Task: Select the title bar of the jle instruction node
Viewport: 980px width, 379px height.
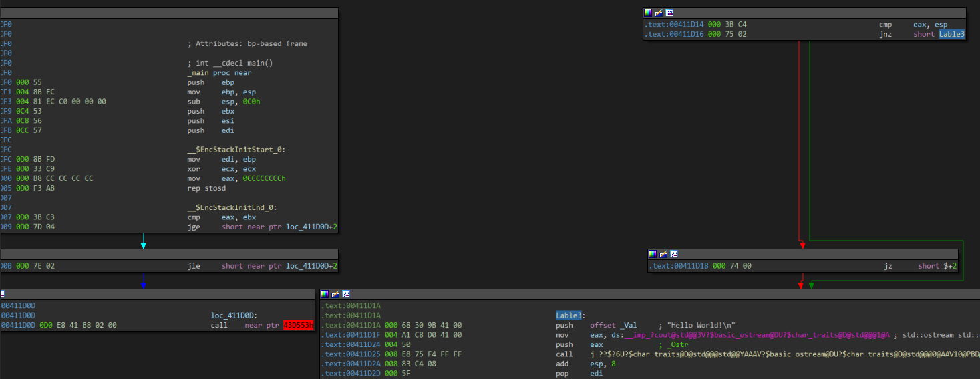Action: tap(169, 254)
